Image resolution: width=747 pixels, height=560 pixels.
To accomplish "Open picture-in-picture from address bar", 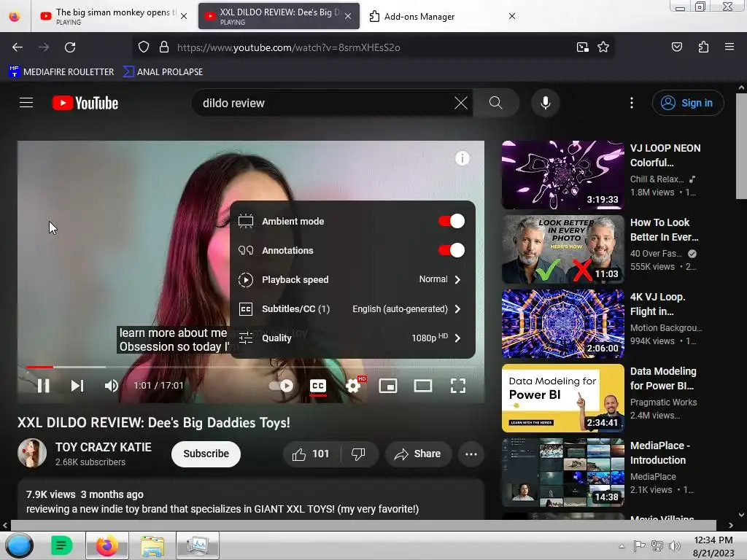I will pos(582,47).
